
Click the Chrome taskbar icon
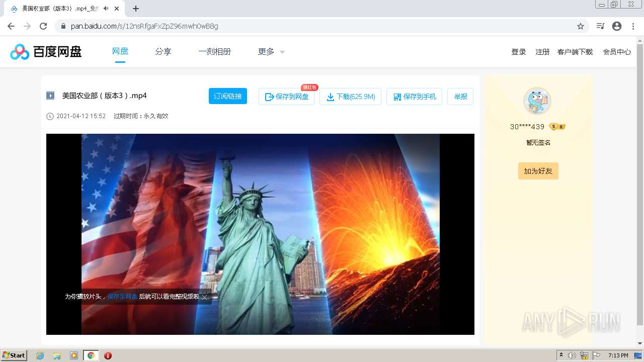91,355
